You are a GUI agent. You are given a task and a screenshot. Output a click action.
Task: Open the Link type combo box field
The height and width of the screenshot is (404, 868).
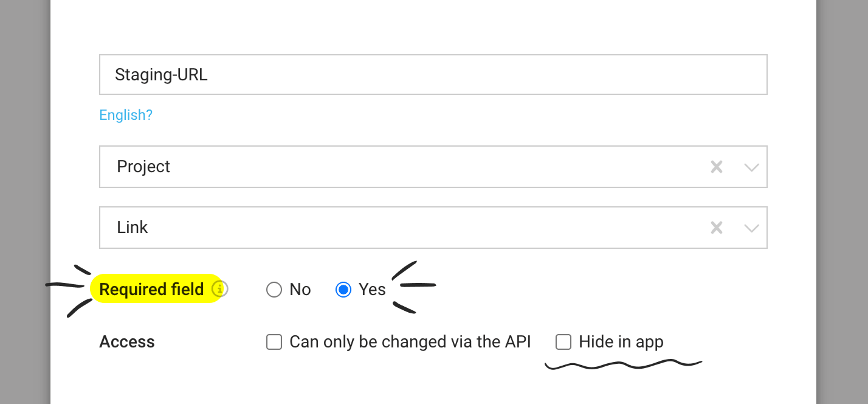433,228
